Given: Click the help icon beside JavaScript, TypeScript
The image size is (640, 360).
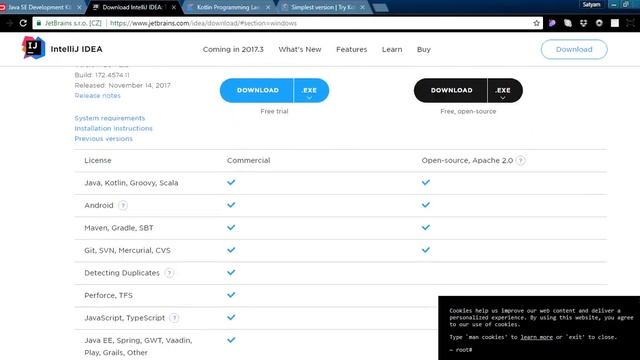Looking at the screenshot, I should pos(174,318).
